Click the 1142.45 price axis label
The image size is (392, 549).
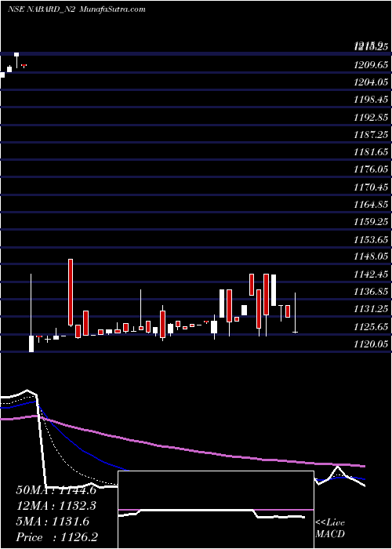pos(371,274)
